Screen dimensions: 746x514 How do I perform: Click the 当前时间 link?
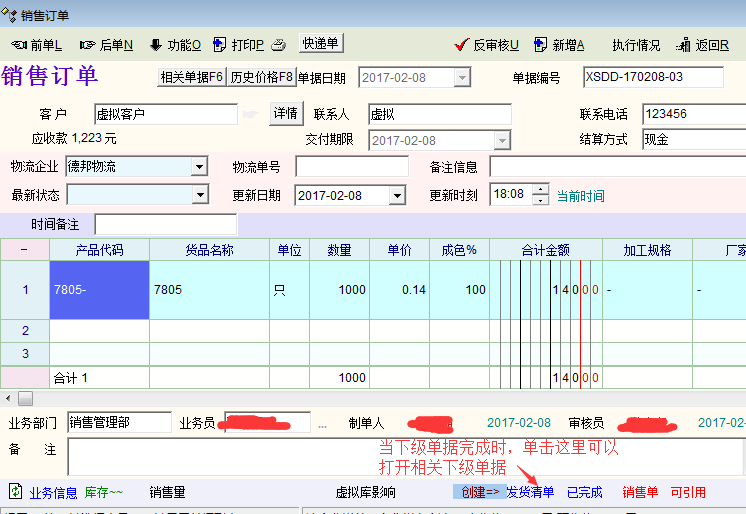tap(580, 196)
